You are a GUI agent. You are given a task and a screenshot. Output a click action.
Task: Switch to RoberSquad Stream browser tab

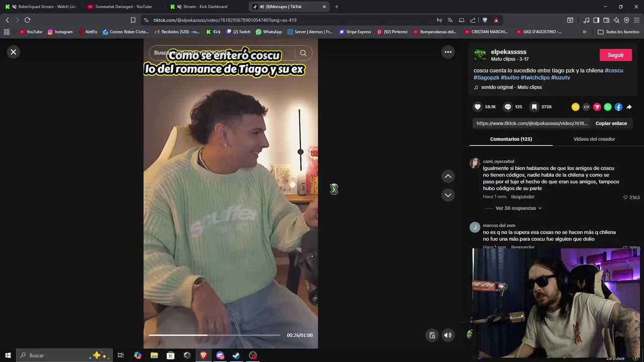[x=41, y=7]
